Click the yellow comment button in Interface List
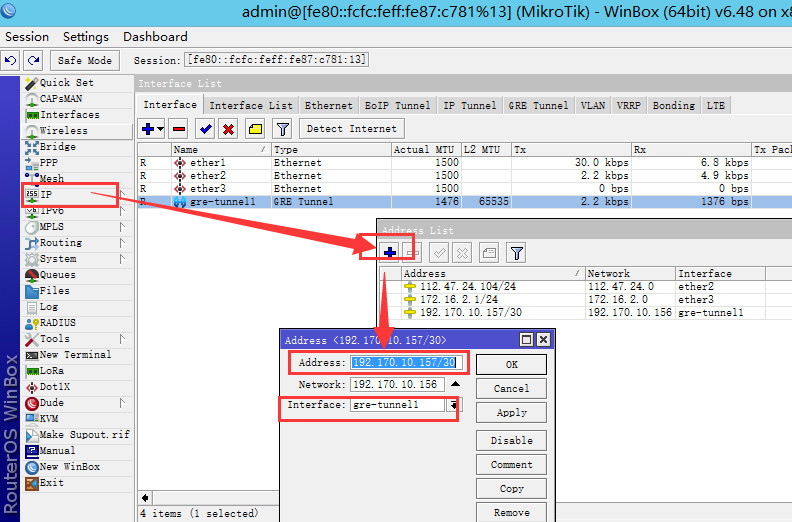Image resolution: width=792 pixels, height=522 pixels. (x=256, y=129)
